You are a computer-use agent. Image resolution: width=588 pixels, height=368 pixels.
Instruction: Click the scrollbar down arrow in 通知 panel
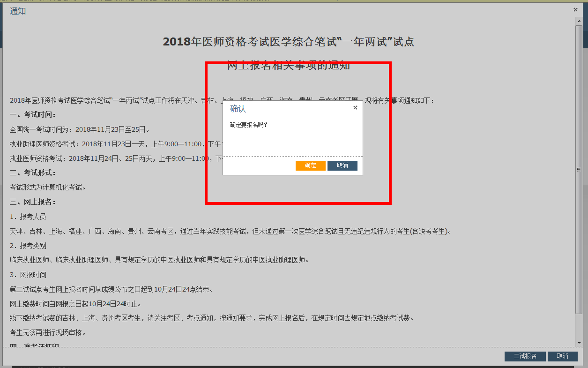(x=579, y=343)
